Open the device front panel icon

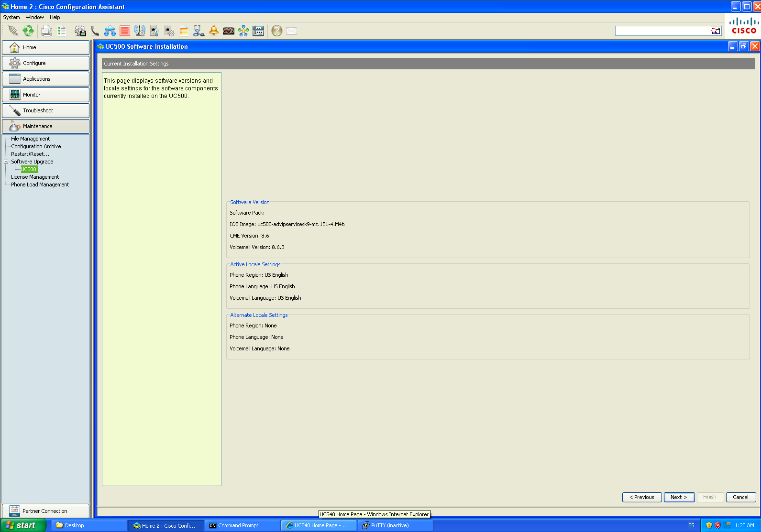(x=258, y=31)
